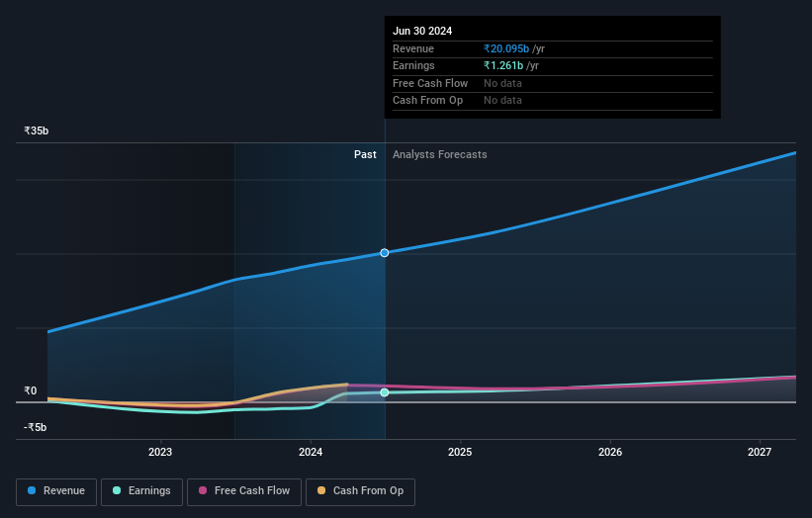Click the Past section label
The width and height of the screenshot is (812, 518).
(x=365, y=155)
